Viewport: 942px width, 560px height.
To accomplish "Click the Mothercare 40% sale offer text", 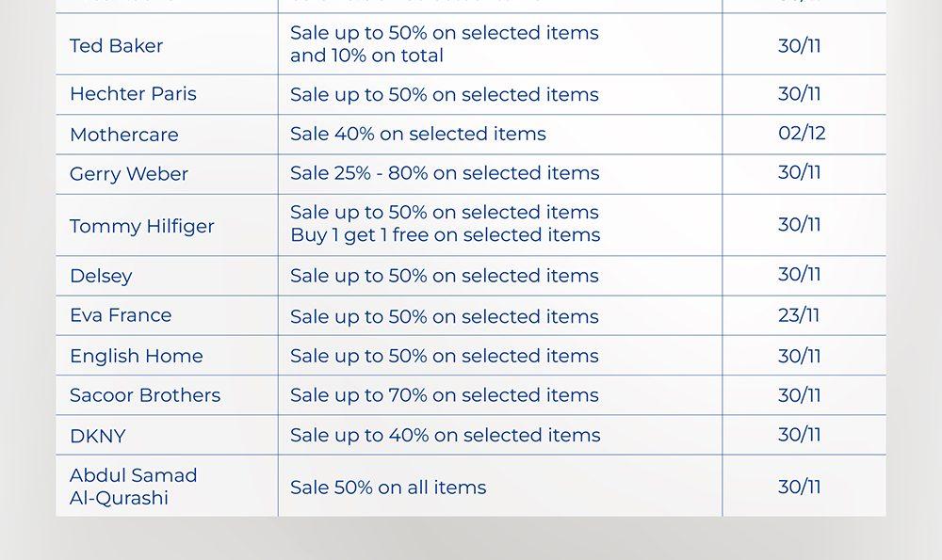I will tap(418, 134).
